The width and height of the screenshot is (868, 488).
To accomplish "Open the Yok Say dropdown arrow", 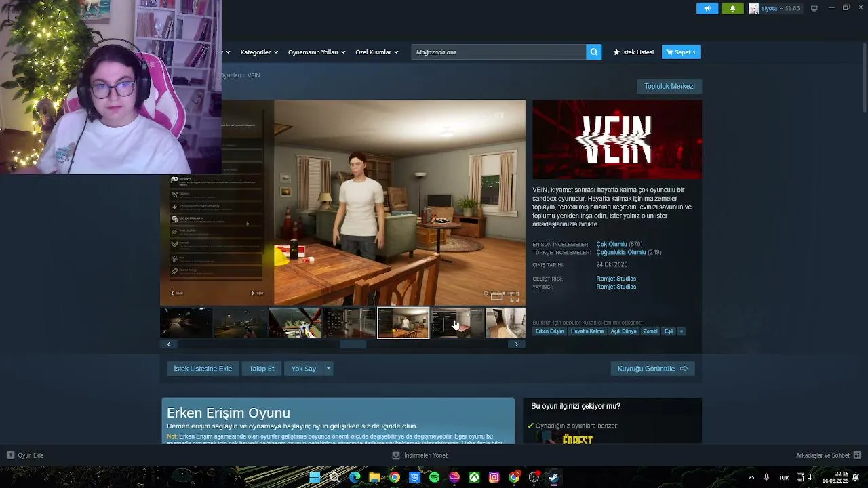I will point(328,369).
